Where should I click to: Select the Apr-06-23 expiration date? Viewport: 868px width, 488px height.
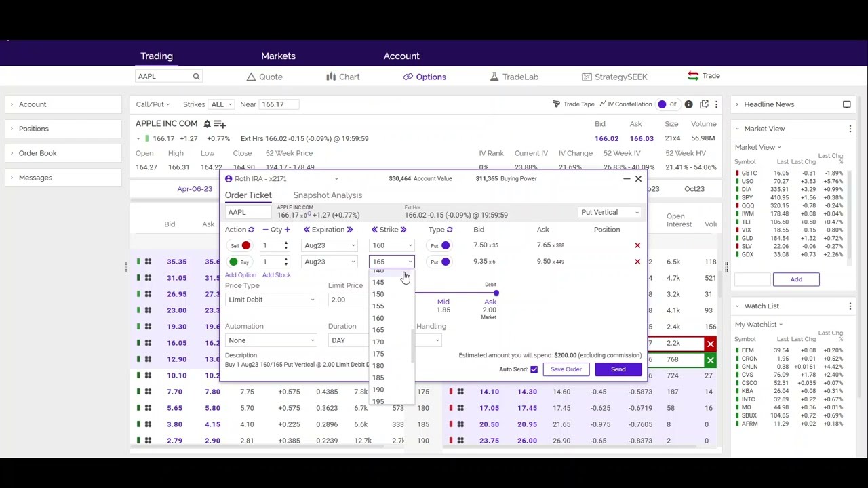(x=195, y=189)
